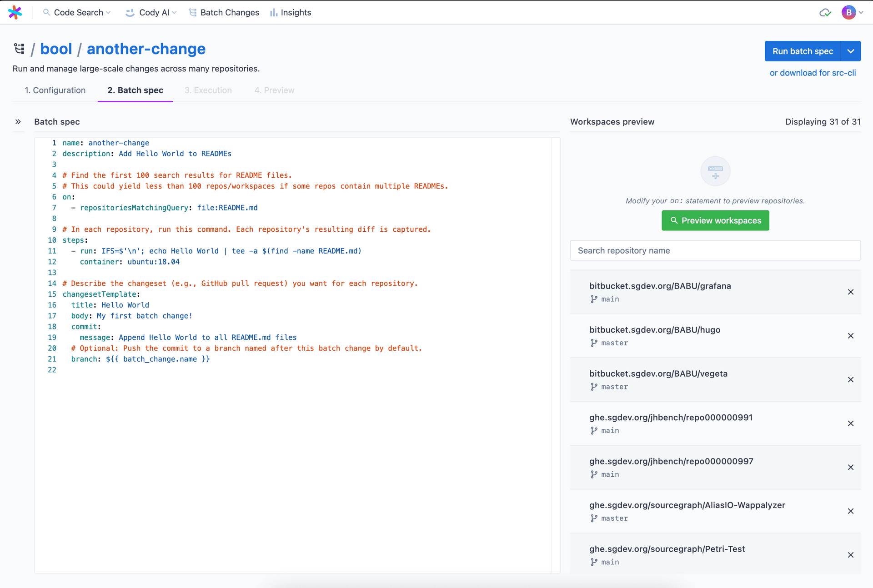Click the Preview workspaces button
Viewport: 873px width, 588px height.
tap(715, 220)
